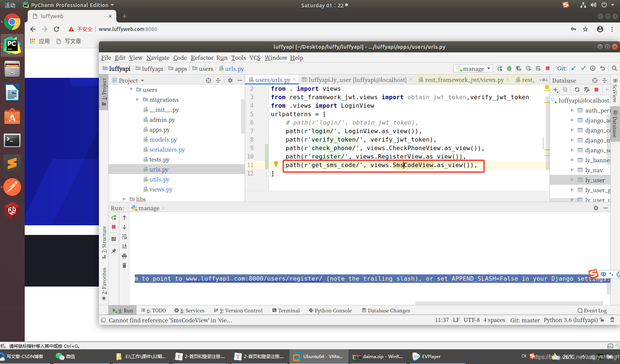The width and height of the screenshot is (620, 364).
Task: Open the Terminal from the Ubuntu dock
Action: click(12, 141)
